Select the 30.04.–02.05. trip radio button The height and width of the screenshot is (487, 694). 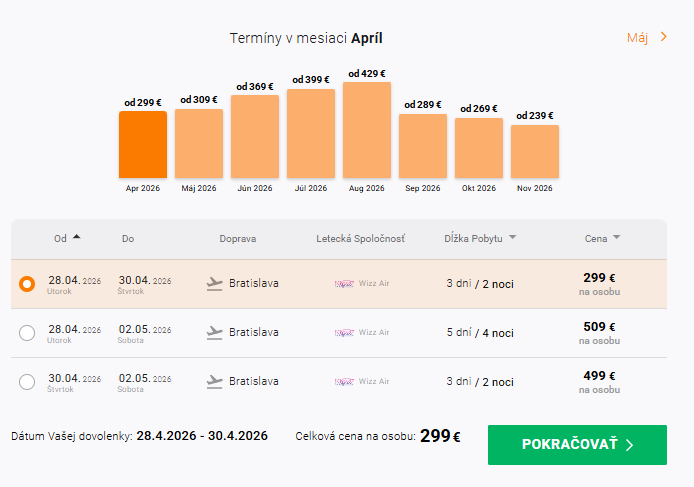coord(27,382)
